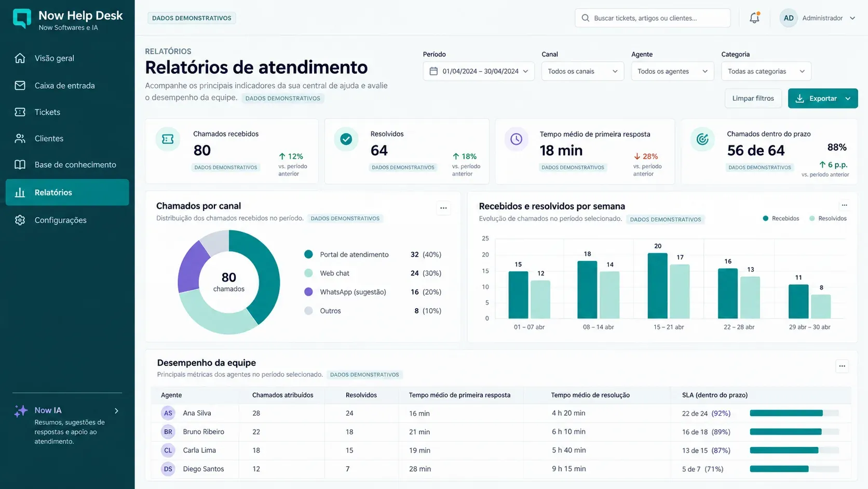Click the search field for tickets, artigos ou clientes
Image resolution: width=868 pixels, height=489 pixels.
pyautogui.click(x=653, y=18)
